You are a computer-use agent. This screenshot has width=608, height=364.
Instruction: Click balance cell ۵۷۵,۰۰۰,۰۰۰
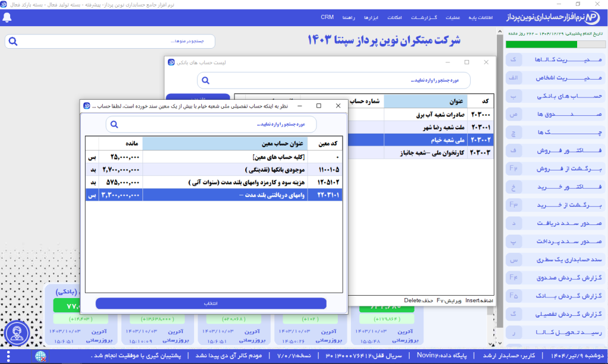pyautogui.click(x=121, y=182)
